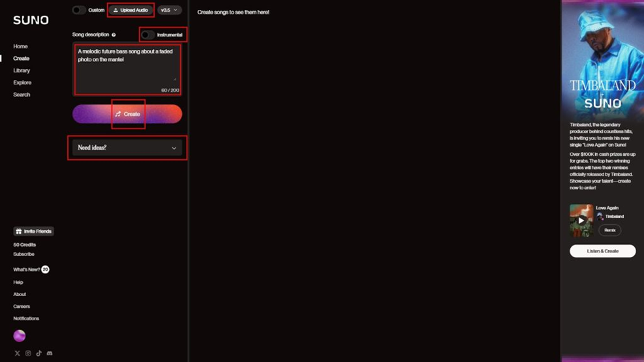
Task: Click the Upload Audio button
Action: (131, 10)
